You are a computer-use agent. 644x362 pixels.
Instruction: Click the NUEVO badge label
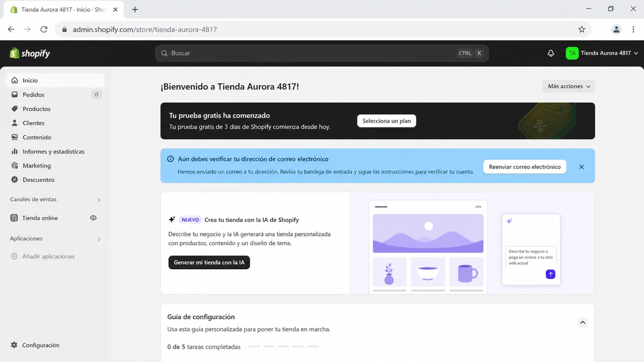tap(190, 220)
